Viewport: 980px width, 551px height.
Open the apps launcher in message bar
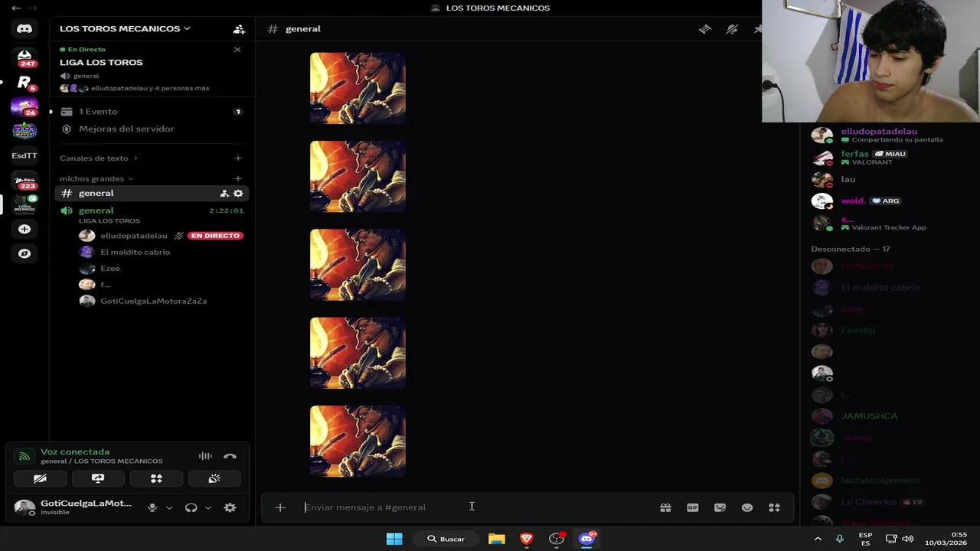click(774, 507)
